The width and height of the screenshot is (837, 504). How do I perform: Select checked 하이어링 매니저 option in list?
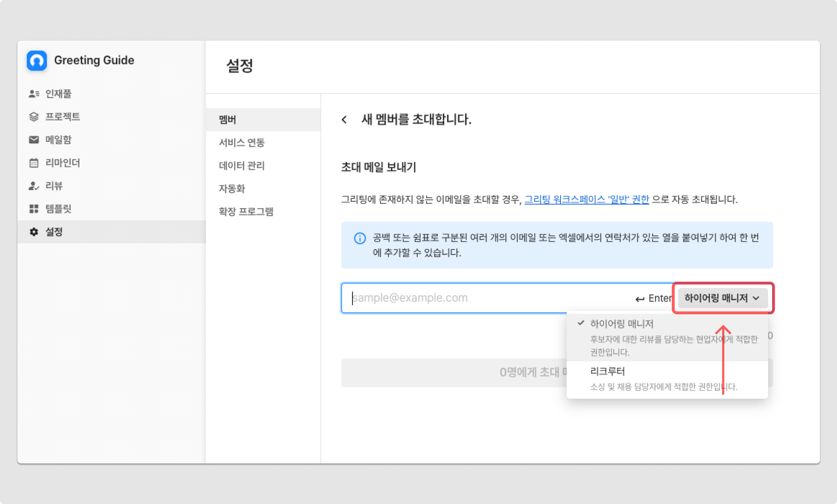(621, 324)
